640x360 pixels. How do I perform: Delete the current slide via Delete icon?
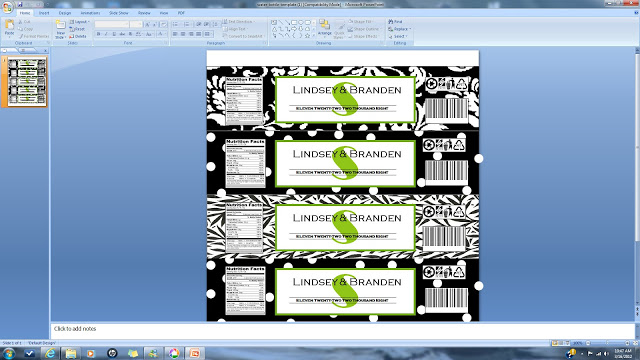71,36
